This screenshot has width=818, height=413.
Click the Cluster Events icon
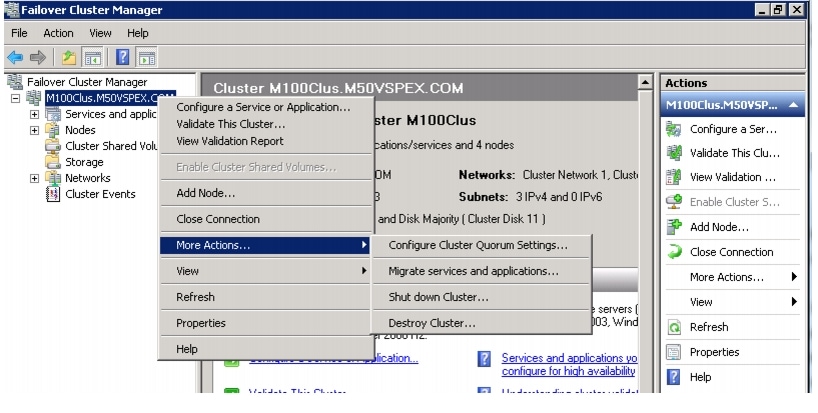coord(53,194)
